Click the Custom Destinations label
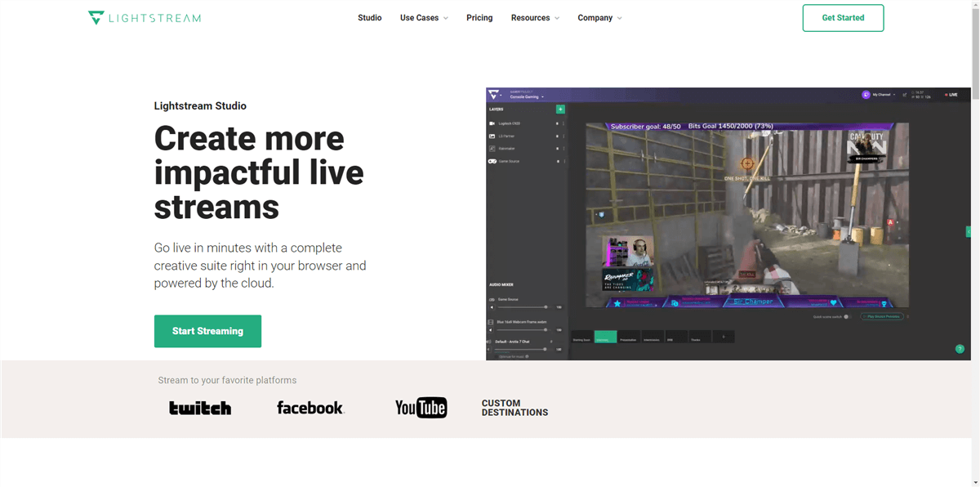The image size is (980, 487). click(514, 408)
